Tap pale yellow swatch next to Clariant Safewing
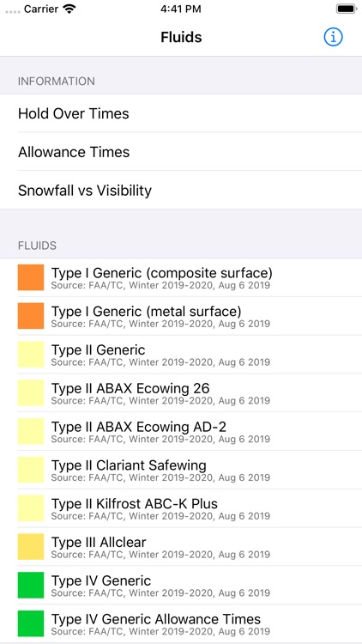This screenshot has width=362, height=644. tap(31, 470)
